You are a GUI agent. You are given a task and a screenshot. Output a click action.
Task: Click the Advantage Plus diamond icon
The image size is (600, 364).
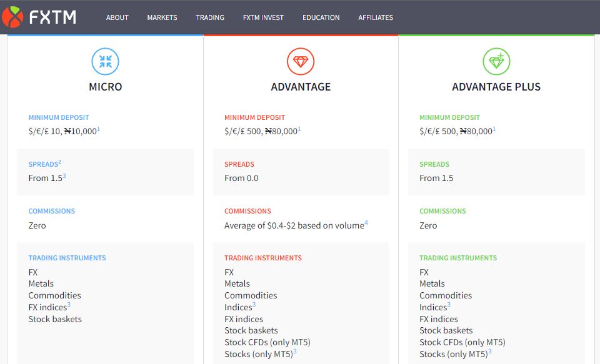click(x=496, y=61)
